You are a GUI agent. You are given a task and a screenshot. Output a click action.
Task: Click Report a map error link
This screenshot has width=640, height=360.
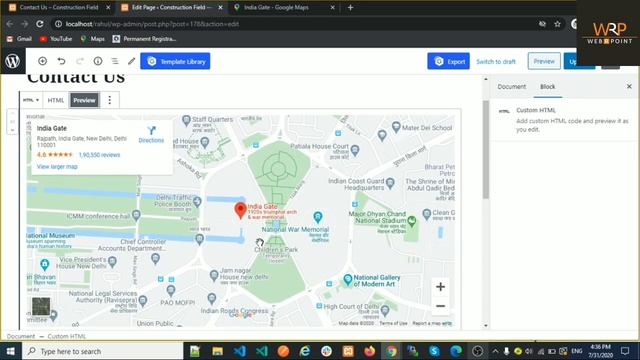click(x=432, y=323)
